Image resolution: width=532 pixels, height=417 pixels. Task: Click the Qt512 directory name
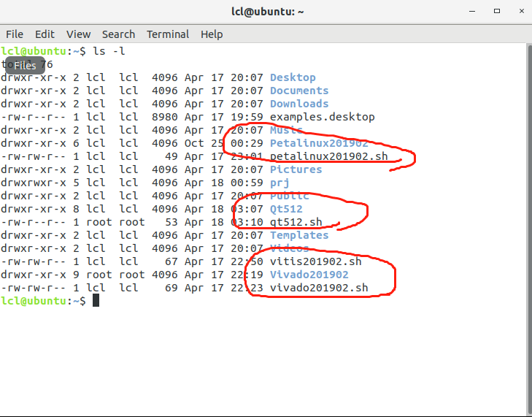coord(286,209)
